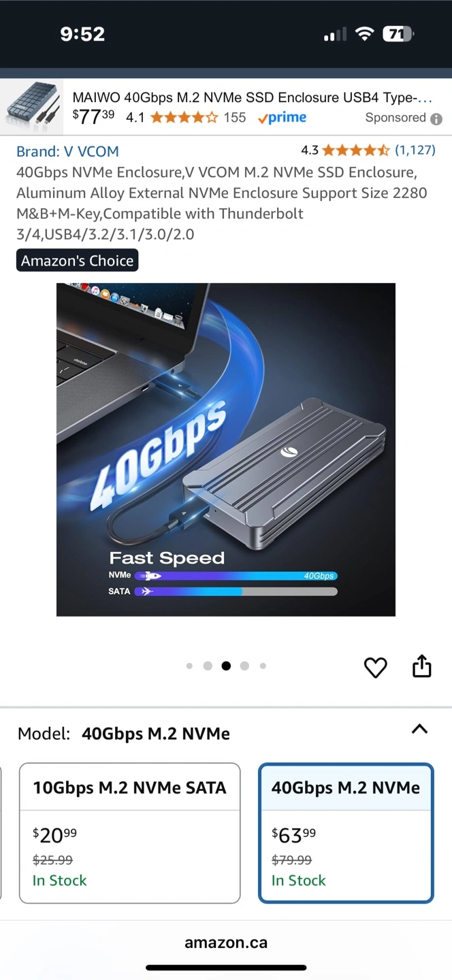Tap the share icon beside the heart

click(422, 666)
